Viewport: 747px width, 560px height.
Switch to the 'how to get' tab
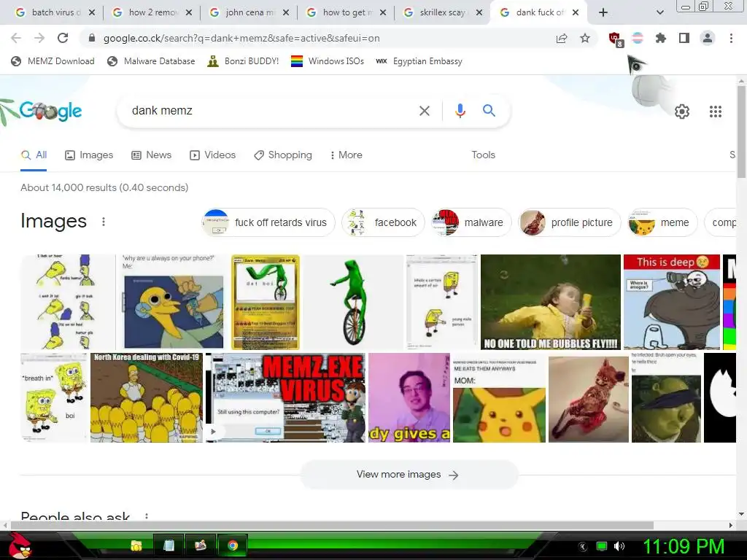click(x=345, y=12)
